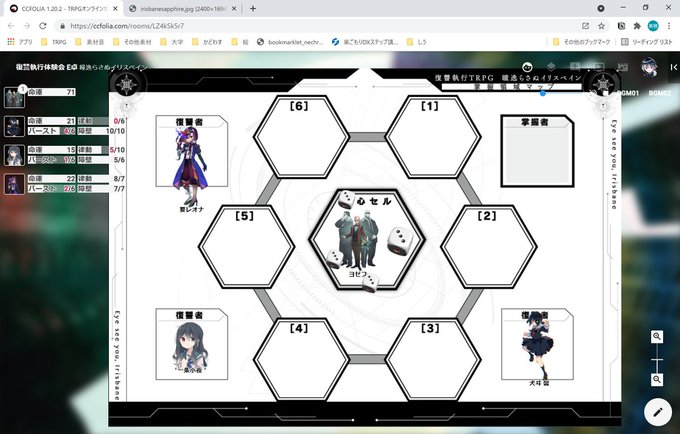
Task: Open the bookmarklet_nechr bookmark
Action: [x=290, y=42]
